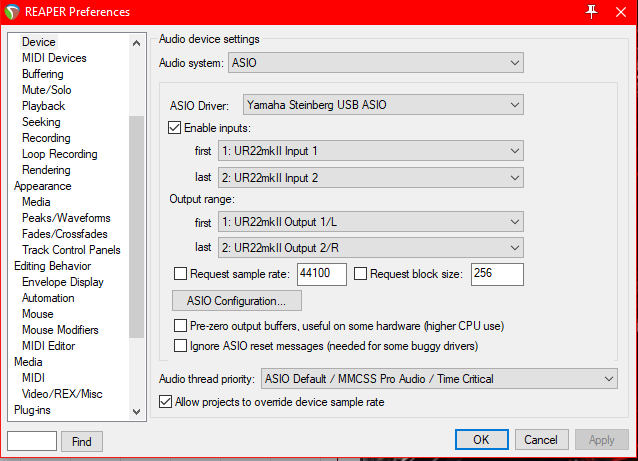Click the Find button

[82, 441]
